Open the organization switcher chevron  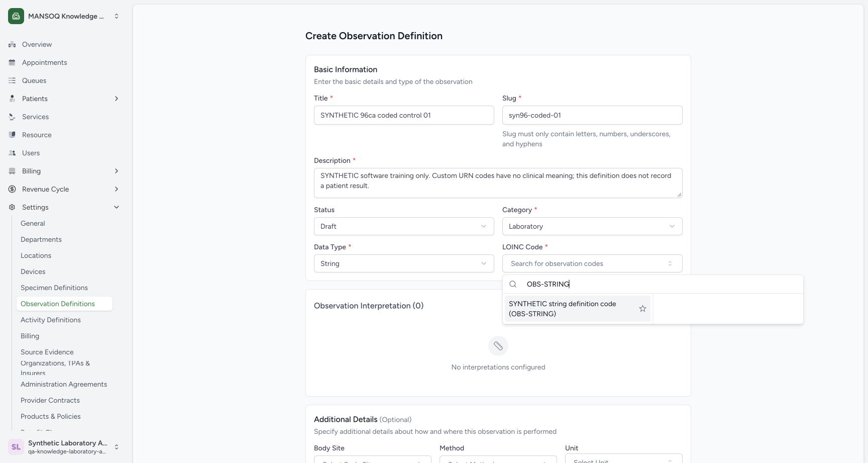117,16
